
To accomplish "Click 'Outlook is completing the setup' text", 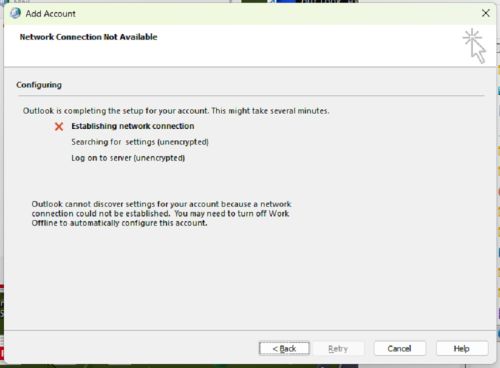I will (x=176, y=111).
